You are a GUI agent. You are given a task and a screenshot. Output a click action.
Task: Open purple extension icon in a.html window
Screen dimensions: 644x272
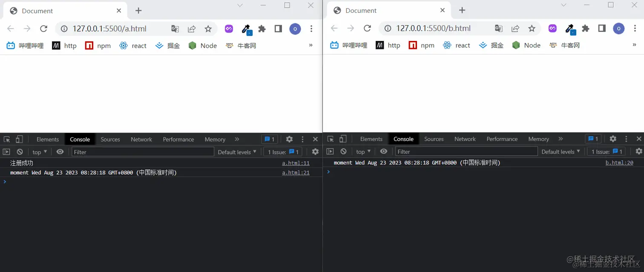coord(229,29)
